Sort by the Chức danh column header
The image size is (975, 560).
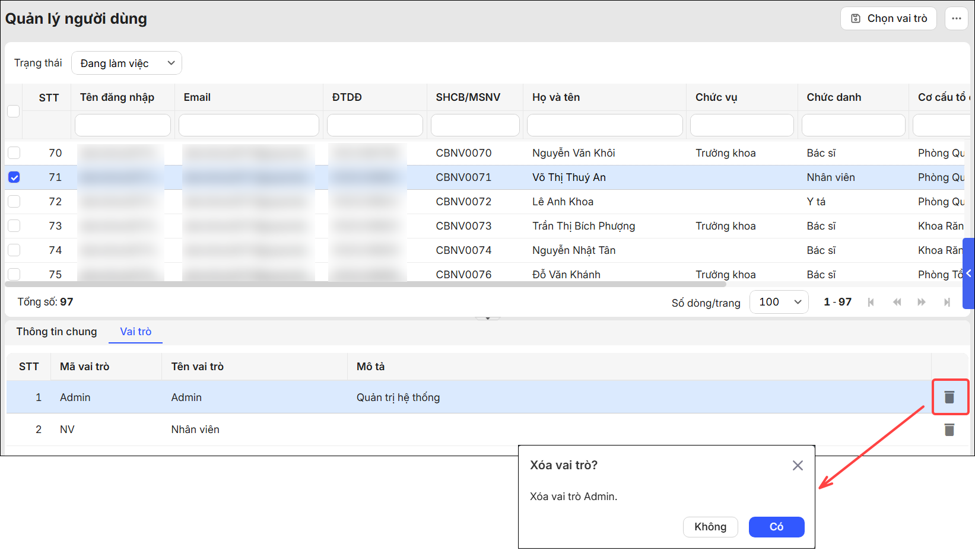click(x=834, y=97)
